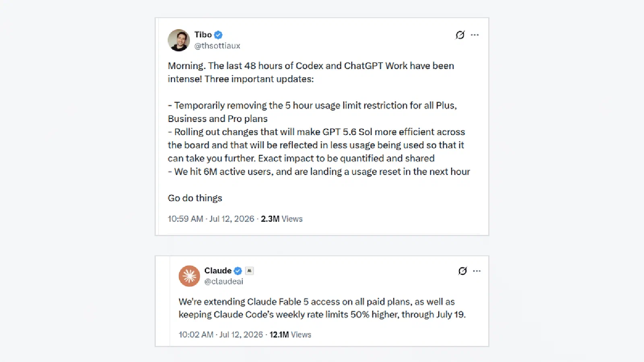
Task: Click the verified badge next to Claude
Action: click(x=238, y=271)
